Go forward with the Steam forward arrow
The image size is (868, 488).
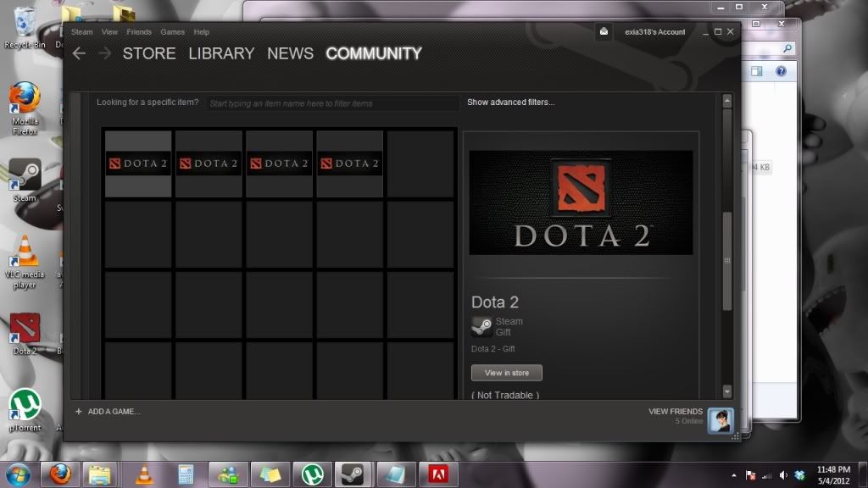point(104,53)
